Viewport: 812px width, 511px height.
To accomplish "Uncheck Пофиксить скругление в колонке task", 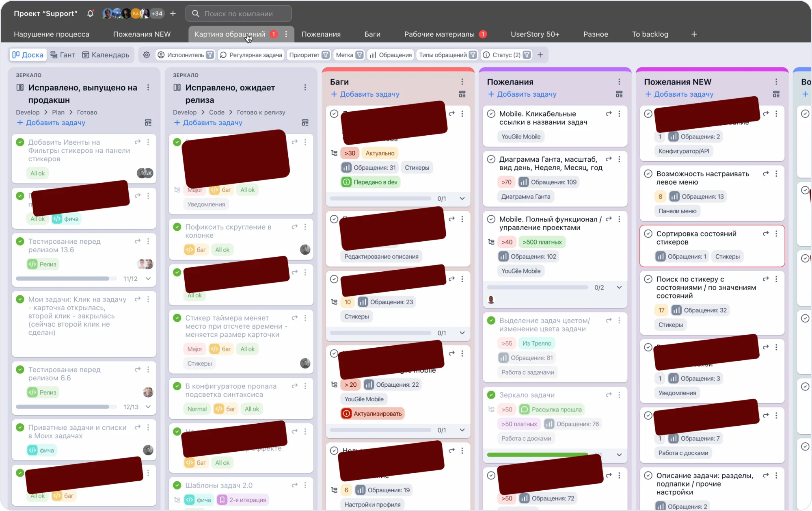I will tap(177, 227).
